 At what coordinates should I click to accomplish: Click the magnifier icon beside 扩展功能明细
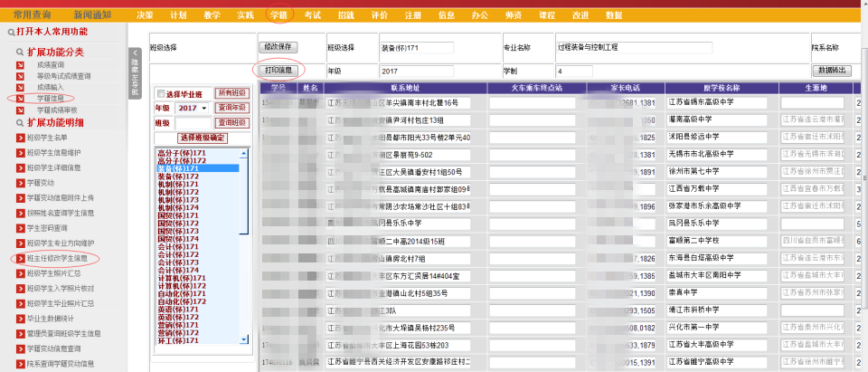coord(20,122)
